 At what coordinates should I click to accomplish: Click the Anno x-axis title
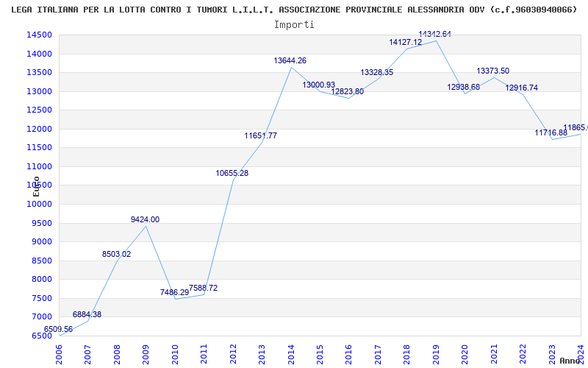(570, 361)
